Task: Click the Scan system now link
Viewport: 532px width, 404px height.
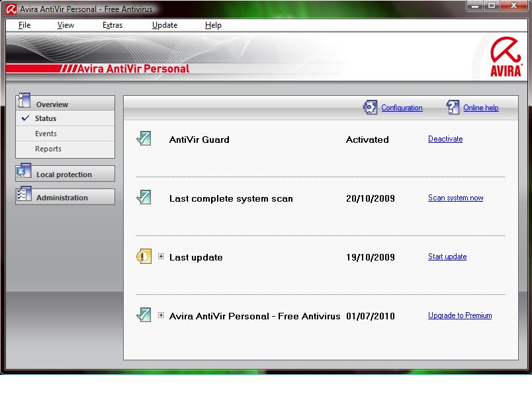Action: click(x=455, y=198)
